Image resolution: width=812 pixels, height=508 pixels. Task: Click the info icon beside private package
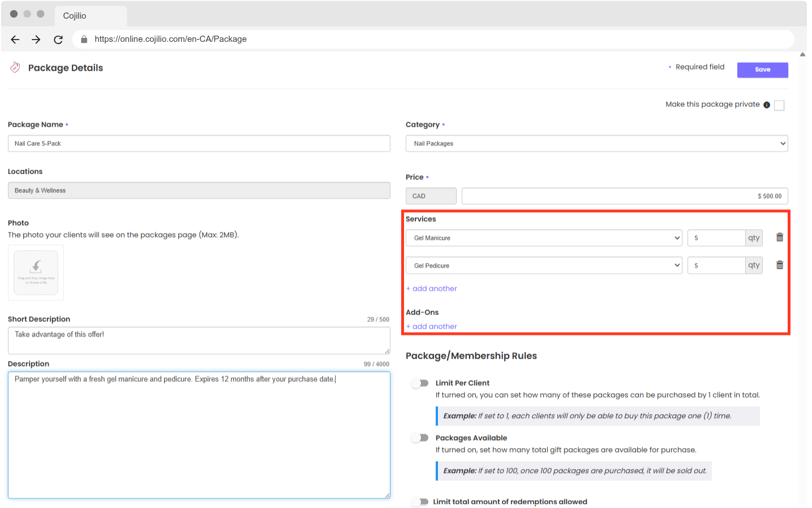pos(767,105)
